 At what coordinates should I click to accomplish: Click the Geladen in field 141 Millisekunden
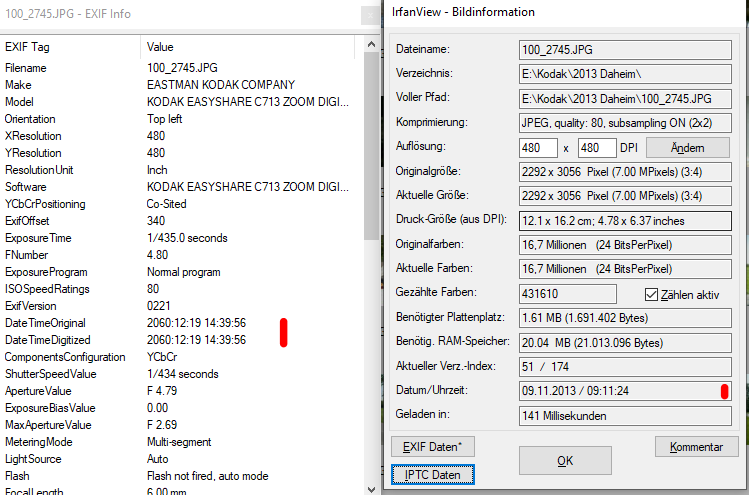(x=625, y=416)
